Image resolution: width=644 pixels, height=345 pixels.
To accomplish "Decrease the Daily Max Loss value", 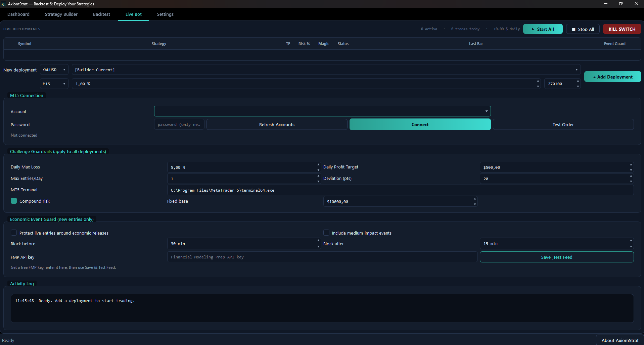I will (318, 170).
